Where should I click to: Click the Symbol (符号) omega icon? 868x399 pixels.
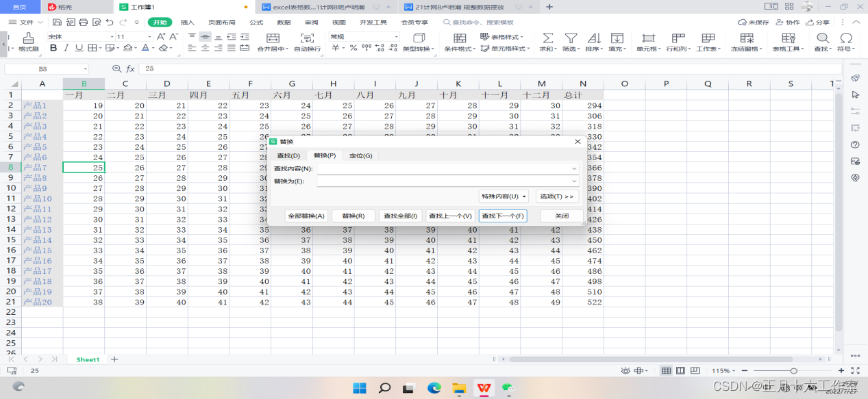pyautogui.click(x=847, y=38)
